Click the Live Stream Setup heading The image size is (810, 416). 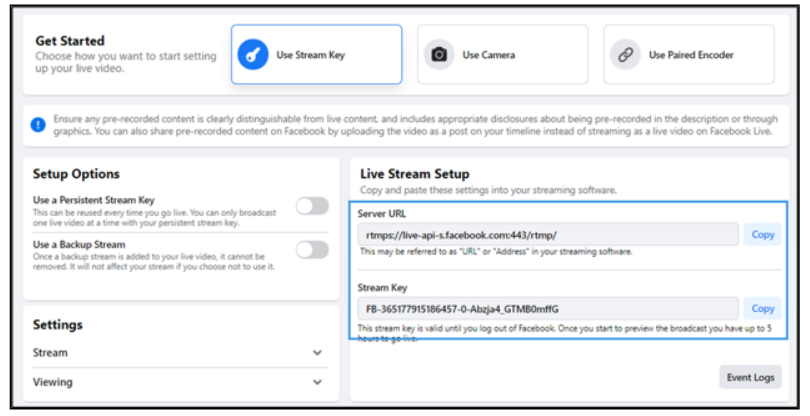click(x=415, y=174)
